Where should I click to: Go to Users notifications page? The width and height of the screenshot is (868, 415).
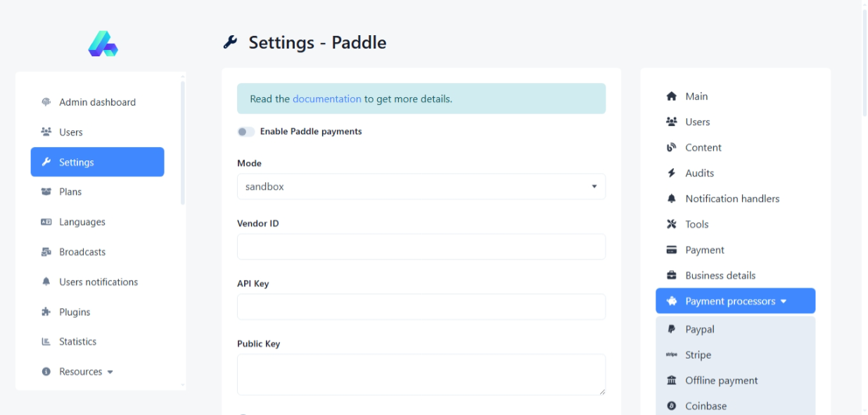click(98, 282)
